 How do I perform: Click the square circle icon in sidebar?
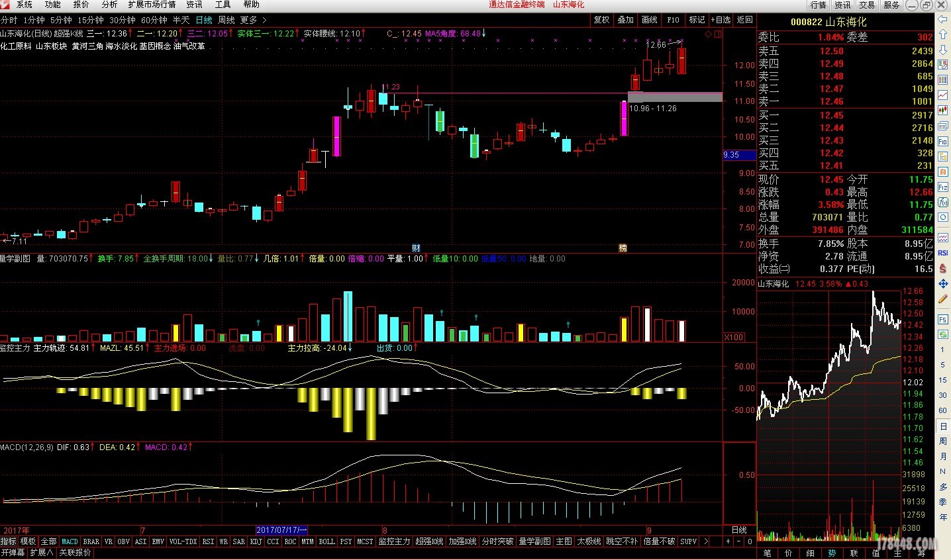click(943, 217)
